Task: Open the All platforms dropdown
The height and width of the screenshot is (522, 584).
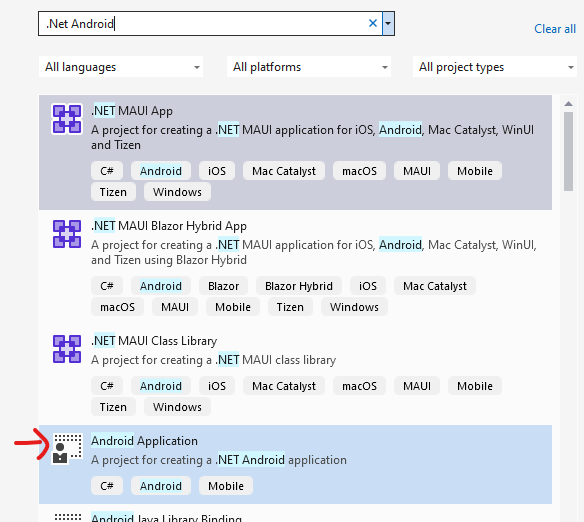Action: coord(309,67)
